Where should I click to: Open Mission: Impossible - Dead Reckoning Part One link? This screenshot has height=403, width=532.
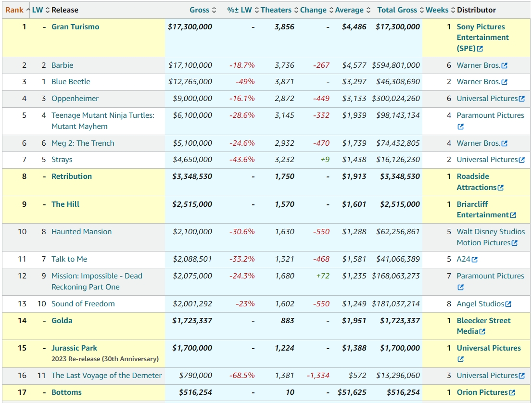[97, 281]
